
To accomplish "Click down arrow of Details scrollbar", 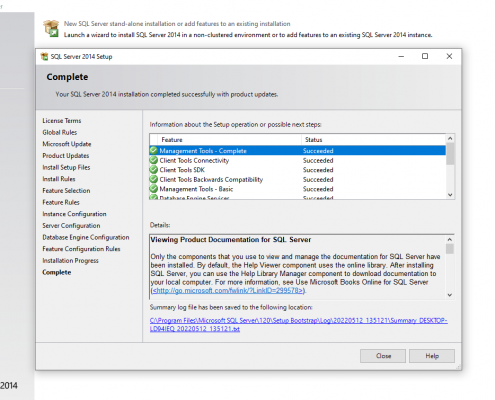I will pyautogui.click(x=450, y=295).
